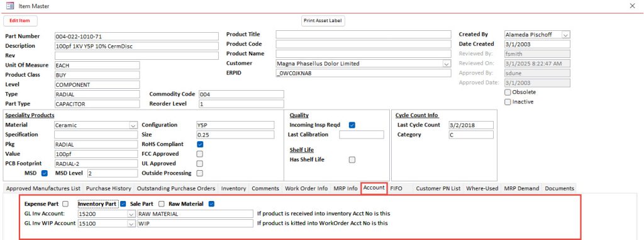Toggle the Inactive checkbox
The width and height of the screenshot is (644, 240).
(508, 101)
